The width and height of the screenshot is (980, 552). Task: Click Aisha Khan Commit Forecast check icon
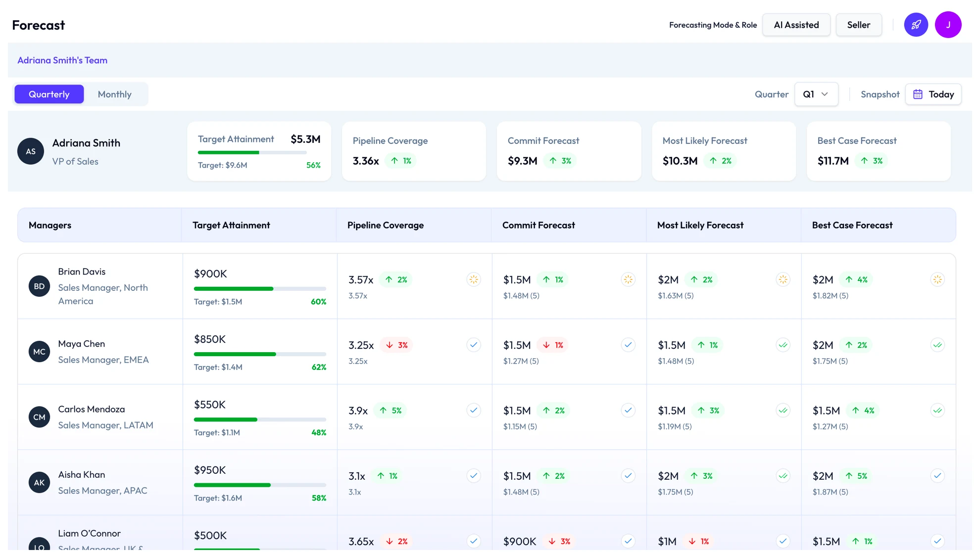click(x=628, y=476)
